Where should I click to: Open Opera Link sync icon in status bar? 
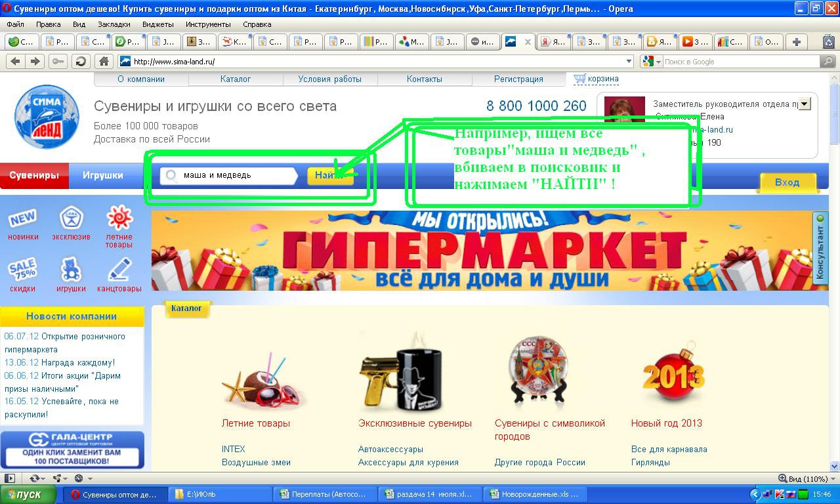tap(34, 478)
